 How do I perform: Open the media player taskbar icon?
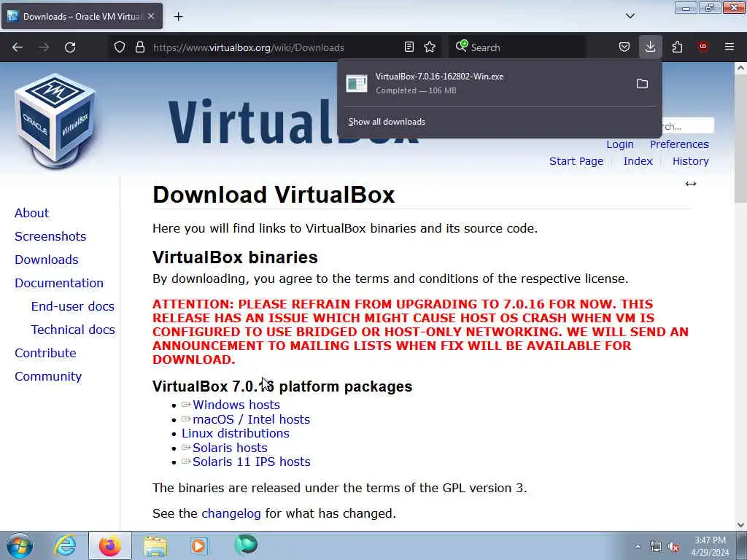pos(199,545)
